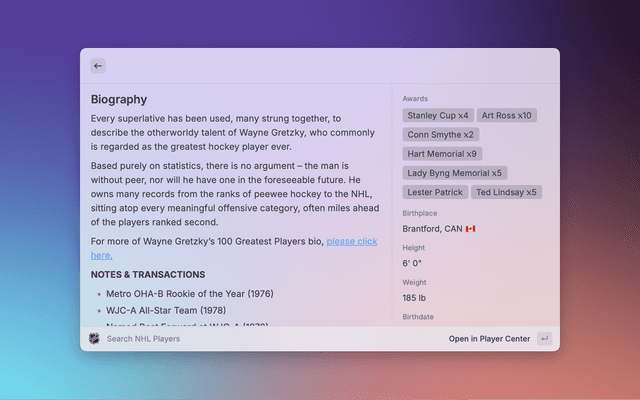Screen dimensions: 640x400
Task: Open the "please click here" bio link
Action: (351, 241)
